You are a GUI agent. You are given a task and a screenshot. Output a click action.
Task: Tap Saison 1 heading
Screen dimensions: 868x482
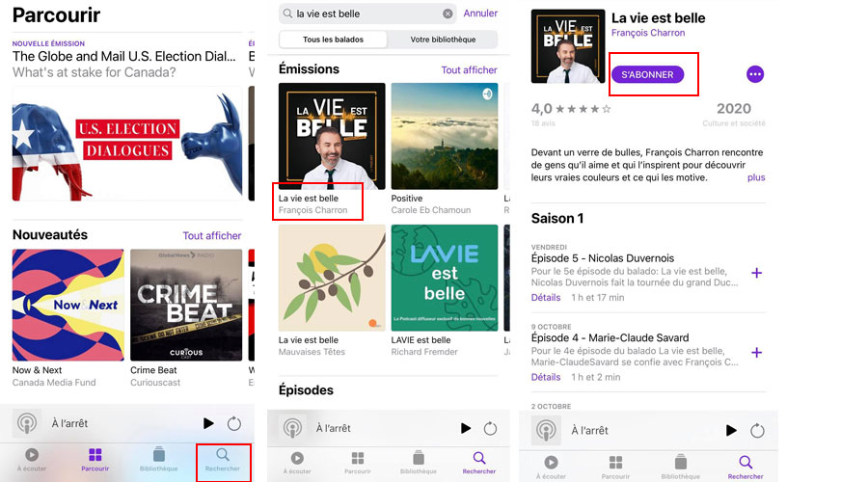[x=557, y=219]
